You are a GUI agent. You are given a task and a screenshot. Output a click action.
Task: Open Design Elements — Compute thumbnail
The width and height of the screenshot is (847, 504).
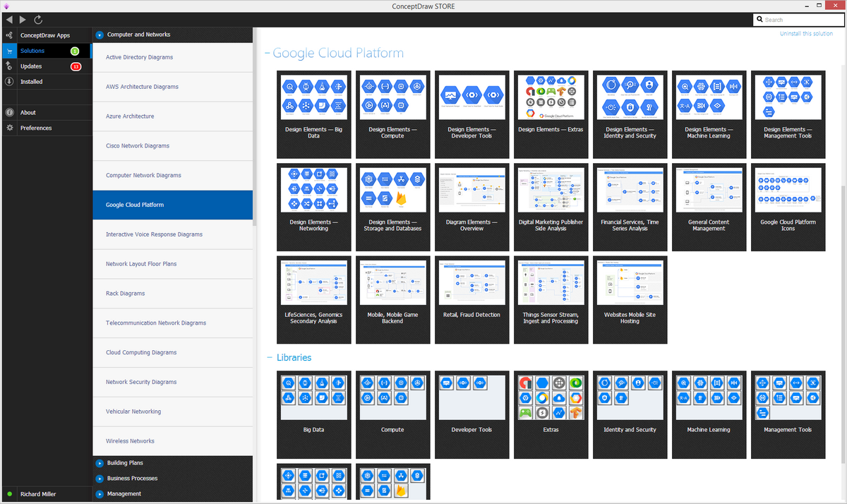point(393,114)
